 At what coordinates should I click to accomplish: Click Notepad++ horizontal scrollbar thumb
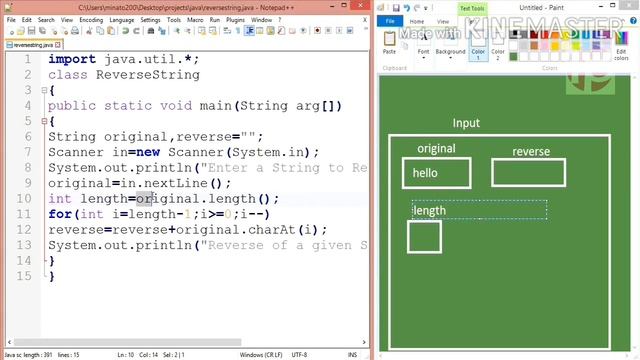tap(127, 342)
